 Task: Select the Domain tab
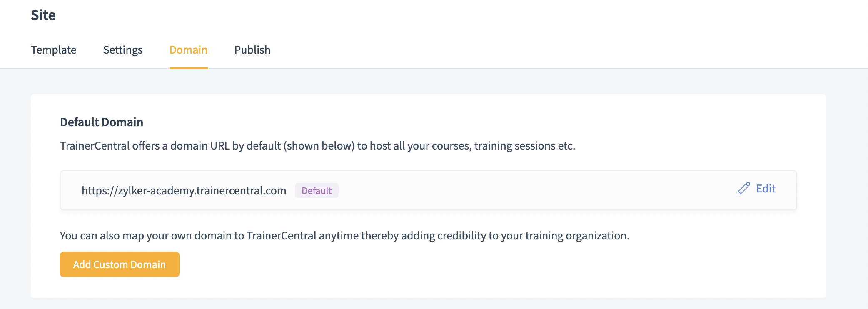[x=188, y=50]
